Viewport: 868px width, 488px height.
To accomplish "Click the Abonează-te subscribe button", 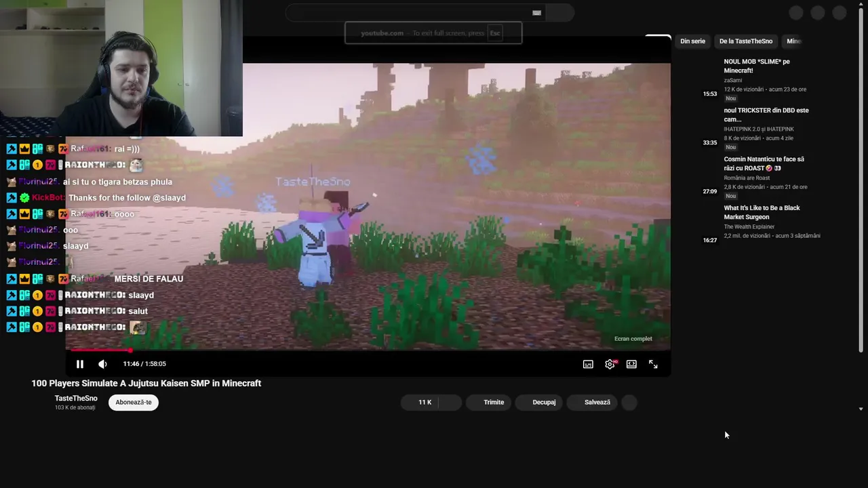I will click(x=134, y=402).
